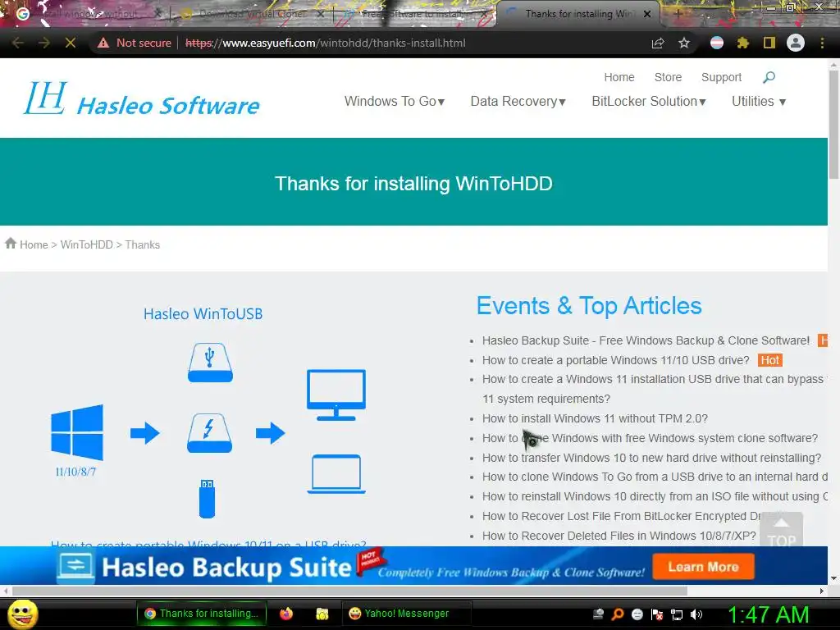Viewport: 840px width, 630px height.
Task: Expand the Utilities dropdown menu
Action: [x=759, y=101]
